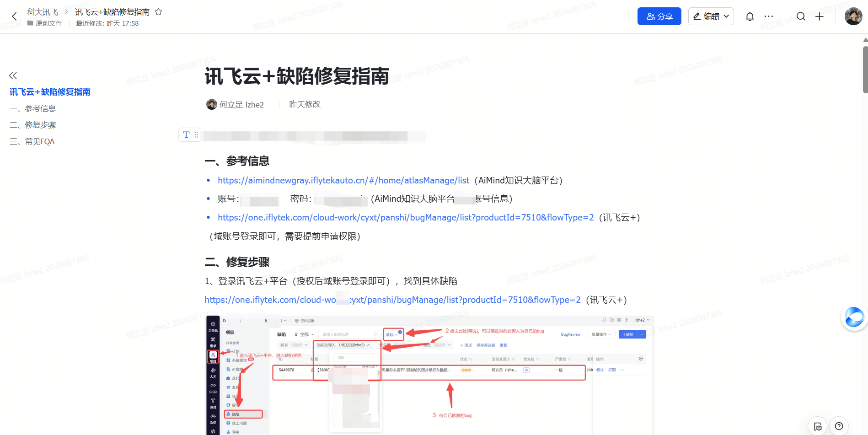Jump to 二、修复步骤 in outline
Viewport: 868px width, 435px height.
[32, 125]
